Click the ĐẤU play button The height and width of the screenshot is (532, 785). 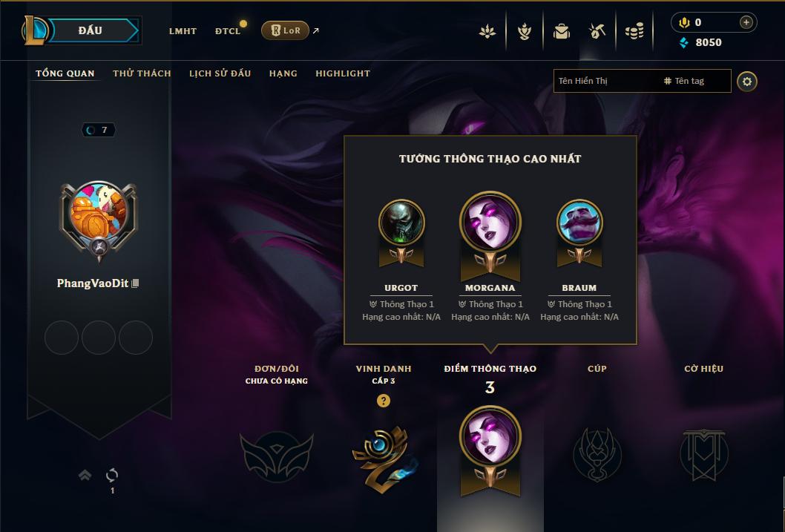[90, 30]
